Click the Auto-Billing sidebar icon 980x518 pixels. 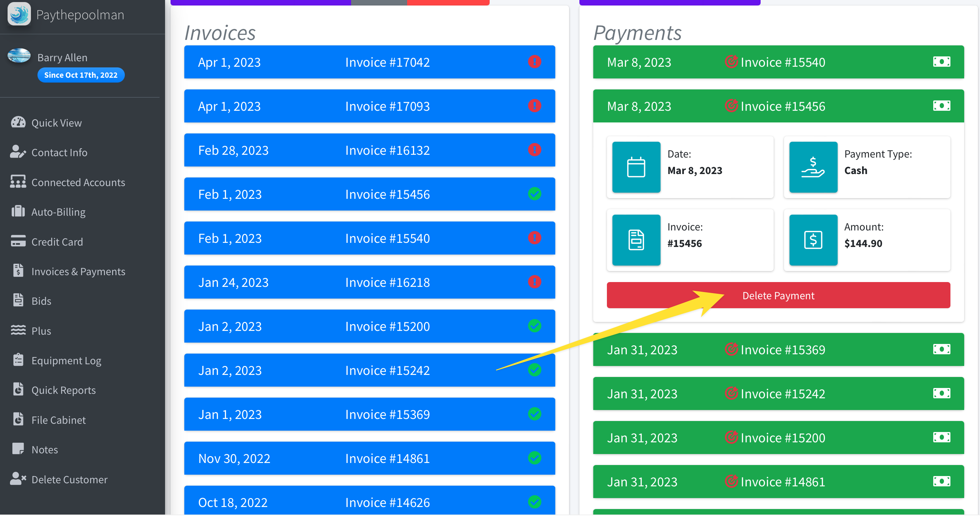click(18, 212)
